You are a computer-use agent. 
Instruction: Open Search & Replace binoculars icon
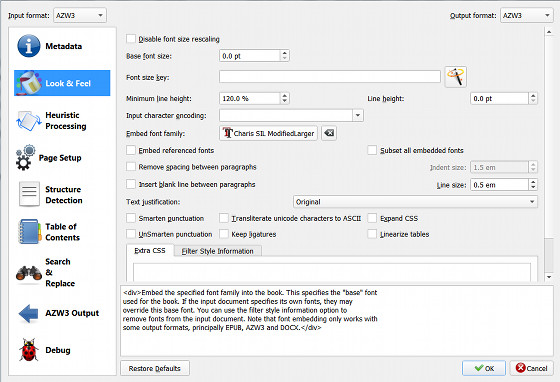click(29, 273)
